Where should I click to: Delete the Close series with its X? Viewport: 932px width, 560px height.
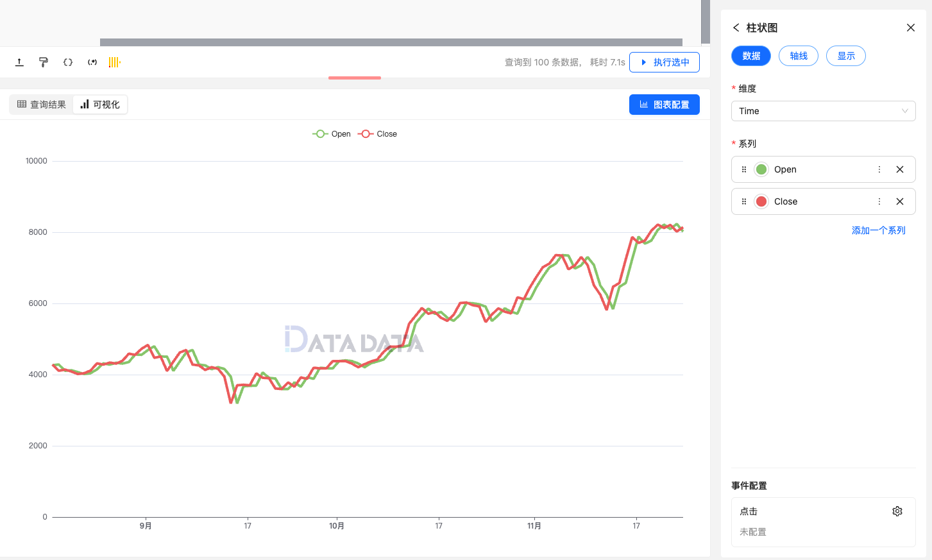900,201
